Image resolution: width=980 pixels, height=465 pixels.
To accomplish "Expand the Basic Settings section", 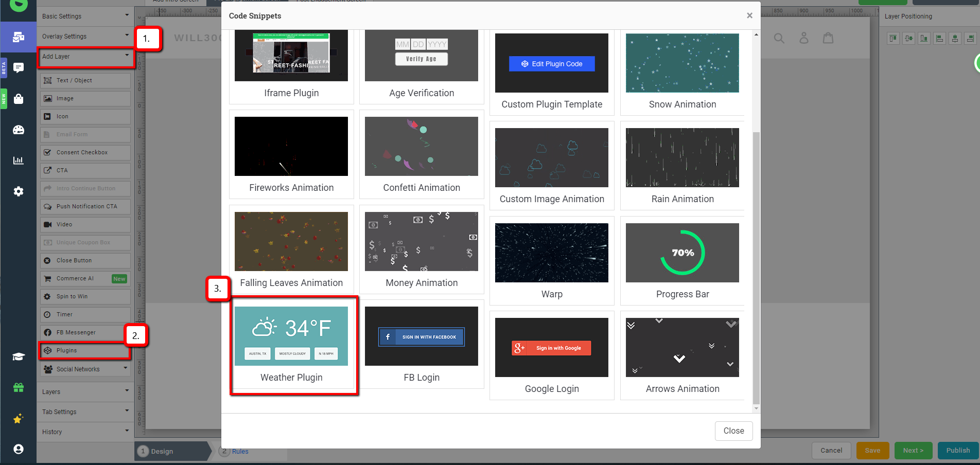I will [x=85, y=16].
